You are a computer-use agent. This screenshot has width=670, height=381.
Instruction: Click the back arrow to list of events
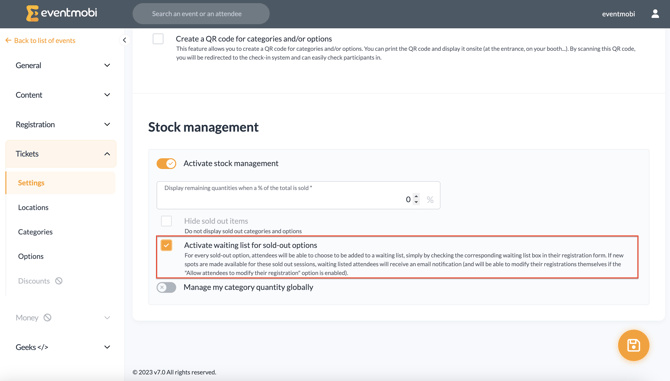[x=8, y=40]
